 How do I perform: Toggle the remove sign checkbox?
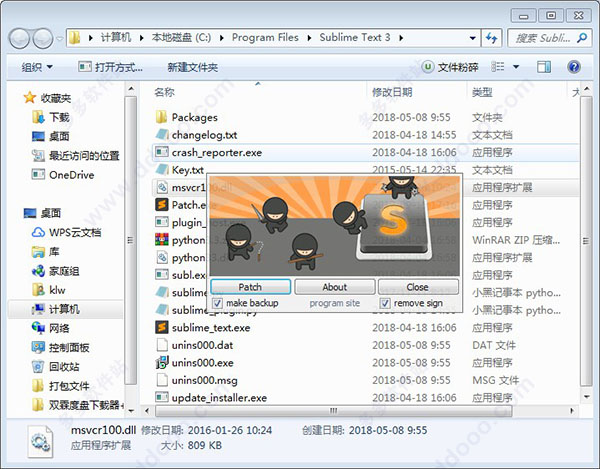click(x=385, y=303)
